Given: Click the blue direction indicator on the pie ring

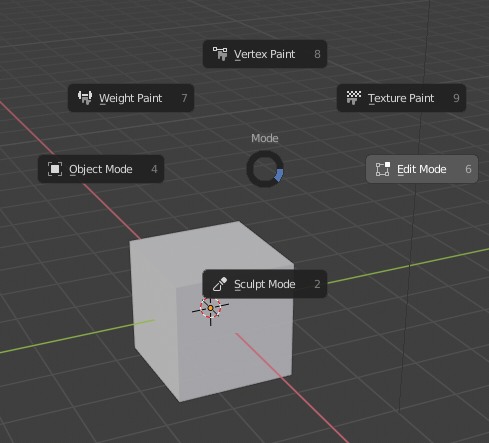Looking at the screenshot, I should (x=279, y=175).
